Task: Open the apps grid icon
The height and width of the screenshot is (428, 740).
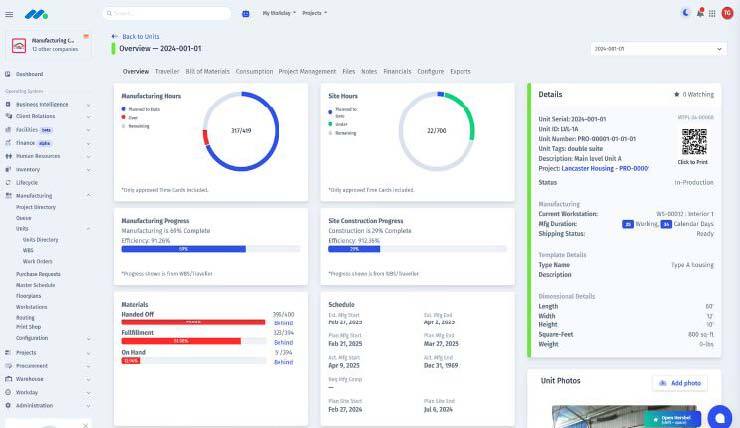Action: [711, 13]
